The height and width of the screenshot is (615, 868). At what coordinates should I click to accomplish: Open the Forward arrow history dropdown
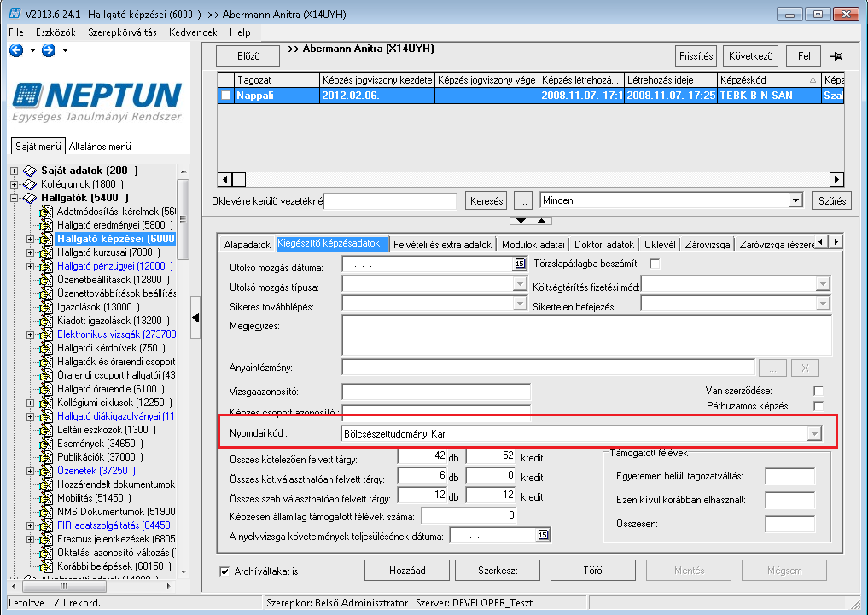point(66,50)
